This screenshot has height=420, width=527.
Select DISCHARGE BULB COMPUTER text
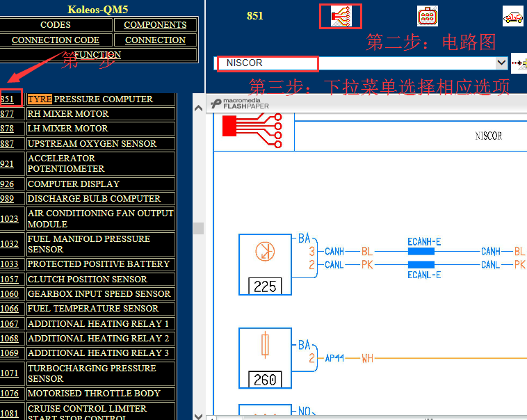point(94,198)
